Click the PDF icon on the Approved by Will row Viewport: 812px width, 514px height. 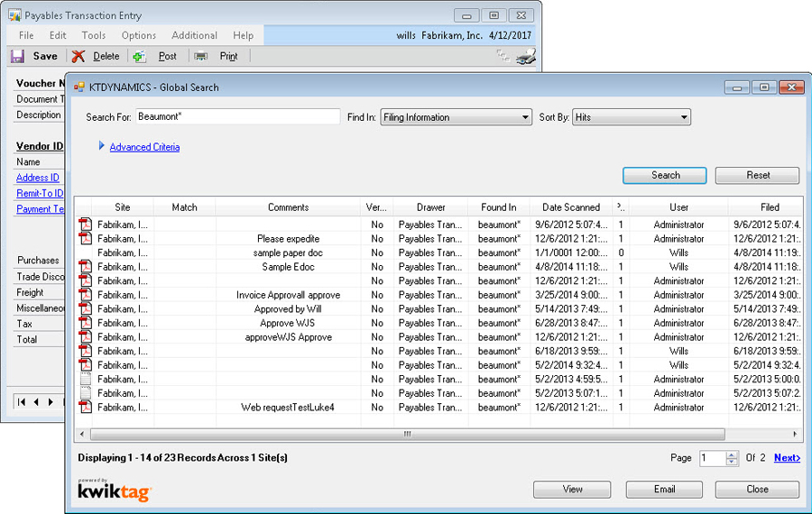coord(86,308)
